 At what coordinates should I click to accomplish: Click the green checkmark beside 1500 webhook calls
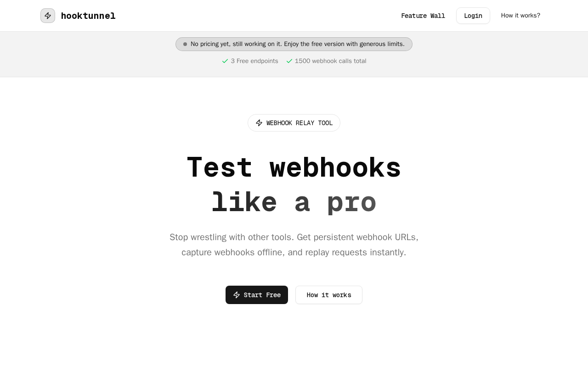289,61
